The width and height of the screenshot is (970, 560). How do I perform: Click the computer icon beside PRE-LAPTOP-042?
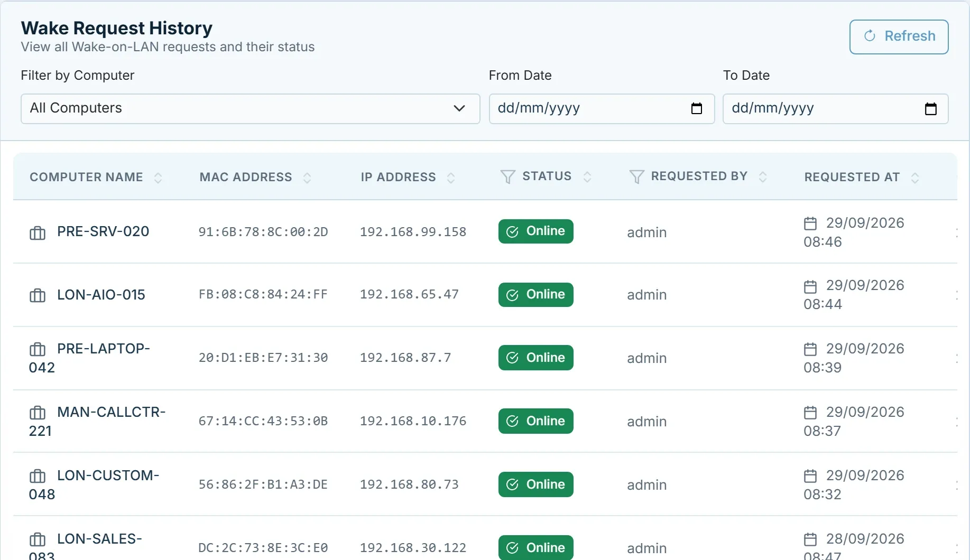(38, 349)
